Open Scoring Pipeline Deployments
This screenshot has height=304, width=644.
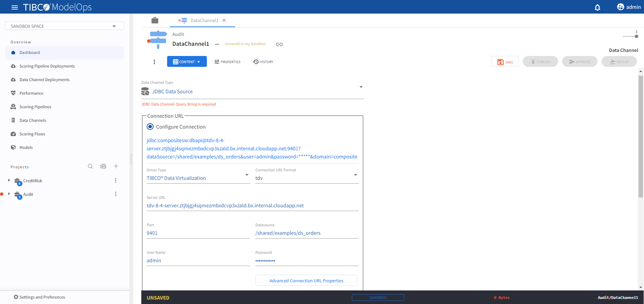click(x=65, y=66)
